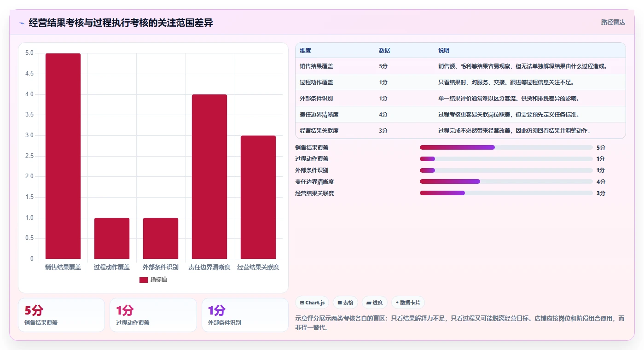
Task: Click the 销售结果覆盖 progress bar
Action: [x=506, y=147]
